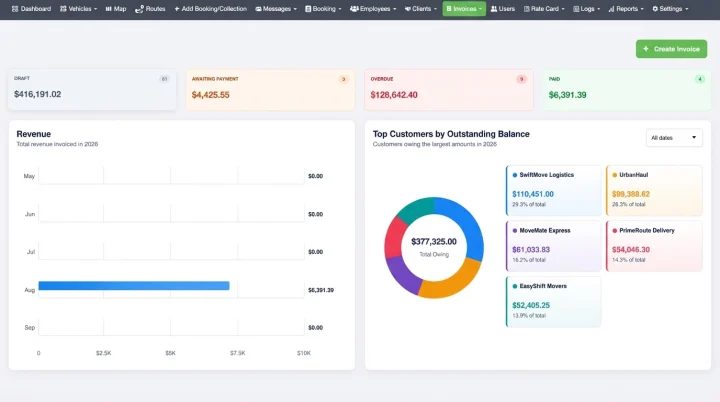Expand the Settings dropdown arrow
The width and height of the screenshot is (720, 402).
point(686,9)
